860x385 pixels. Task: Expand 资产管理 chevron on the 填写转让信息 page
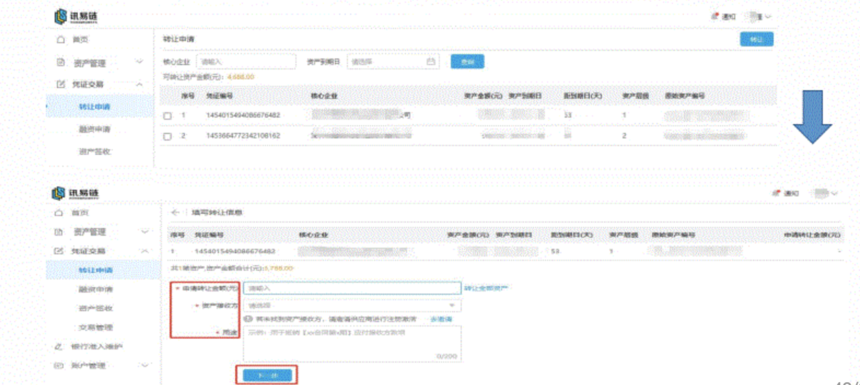[144, 232]
